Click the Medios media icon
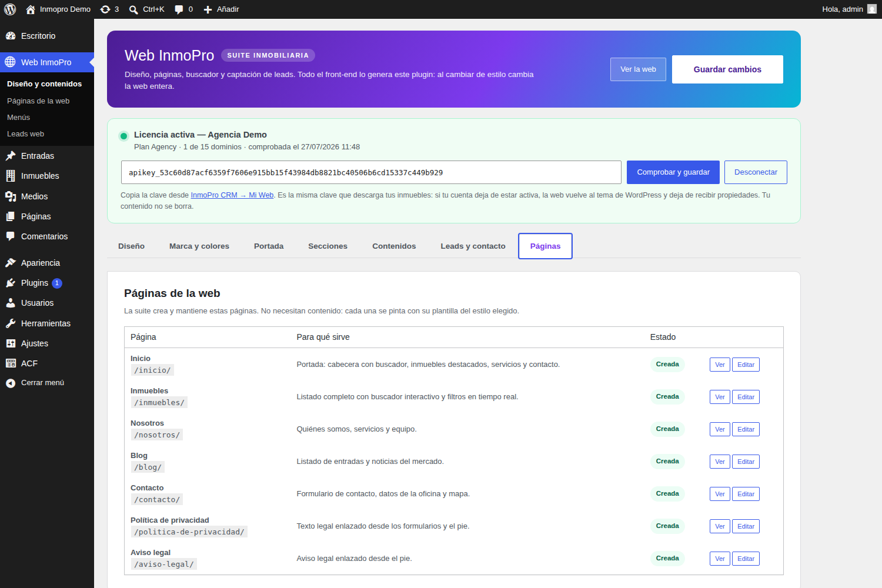 tap(11, 196)
